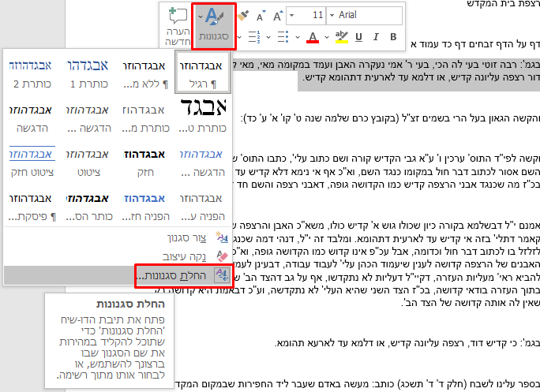540x392 pixels.
Task: Click the line starting 'וקשה לפי"ד התוס'
Action: coord(386,159)
